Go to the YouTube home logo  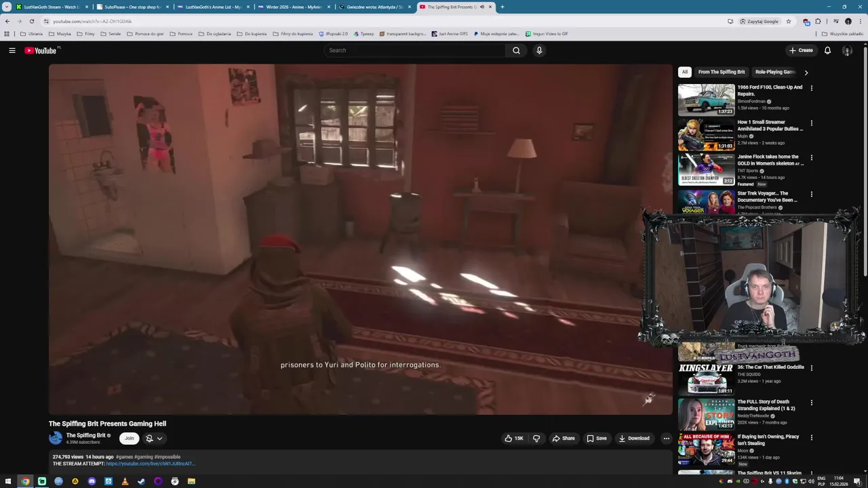pyautogui.click(x=42, y=50)
